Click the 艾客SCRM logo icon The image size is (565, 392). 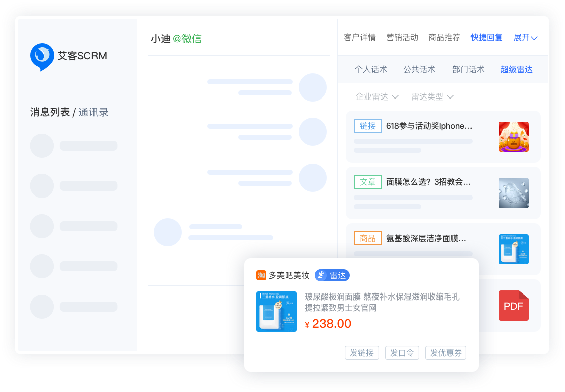click(x=42, y=56)
